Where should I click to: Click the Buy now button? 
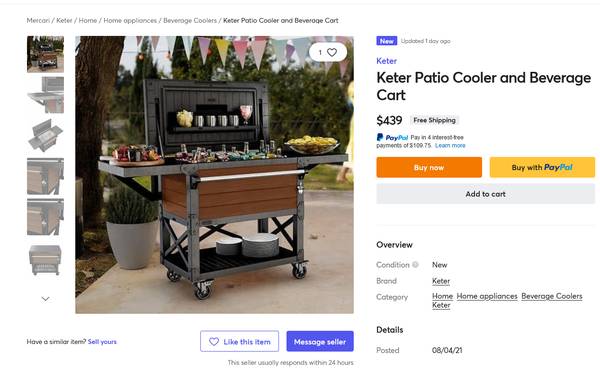[429, 168]
